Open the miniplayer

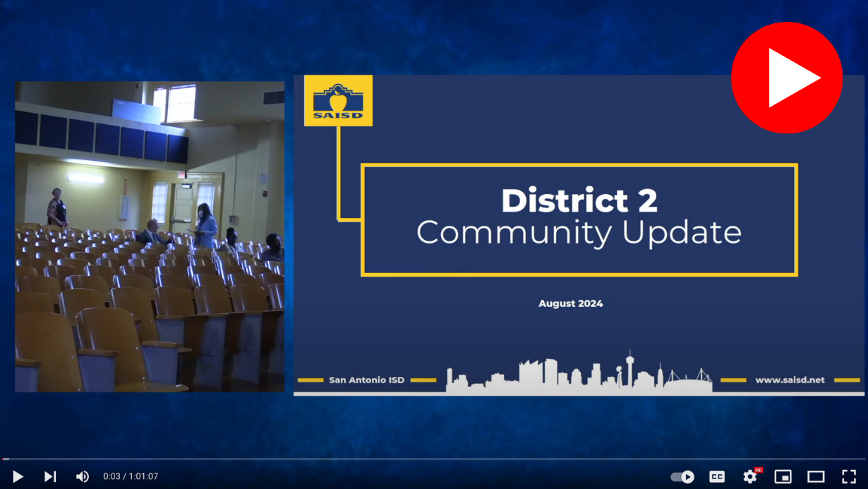[x=783, y=477]
